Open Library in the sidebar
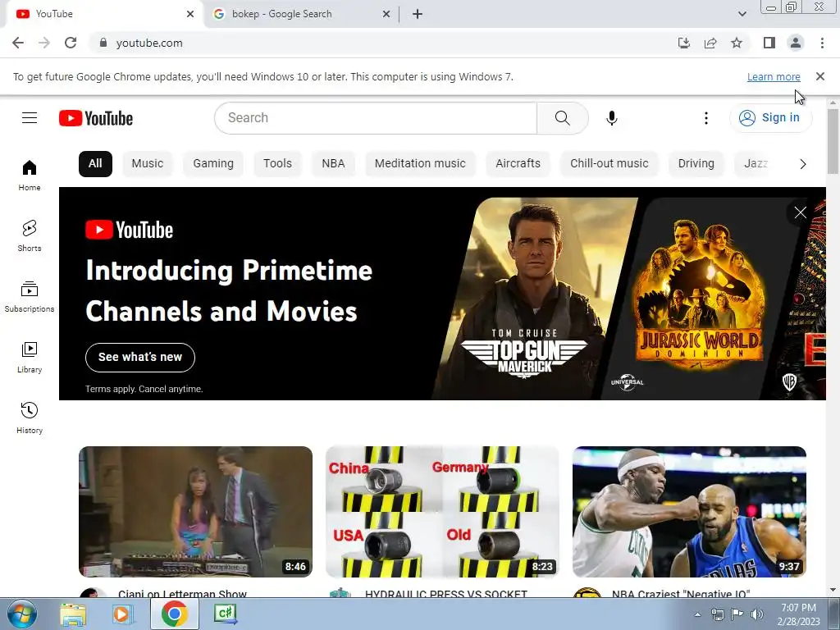The width and height of the screenshot is (840, 630). [x=30, y=358]
